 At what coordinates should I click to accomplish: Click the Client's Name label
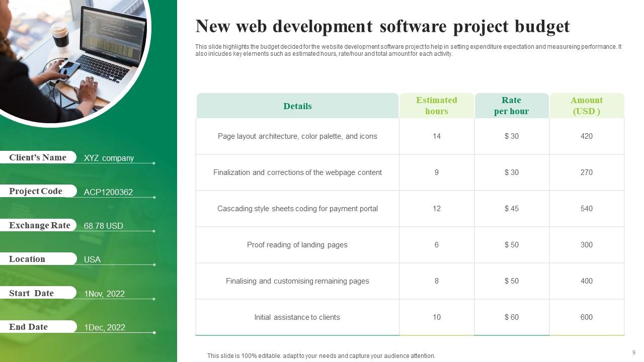tap(37, 157)
